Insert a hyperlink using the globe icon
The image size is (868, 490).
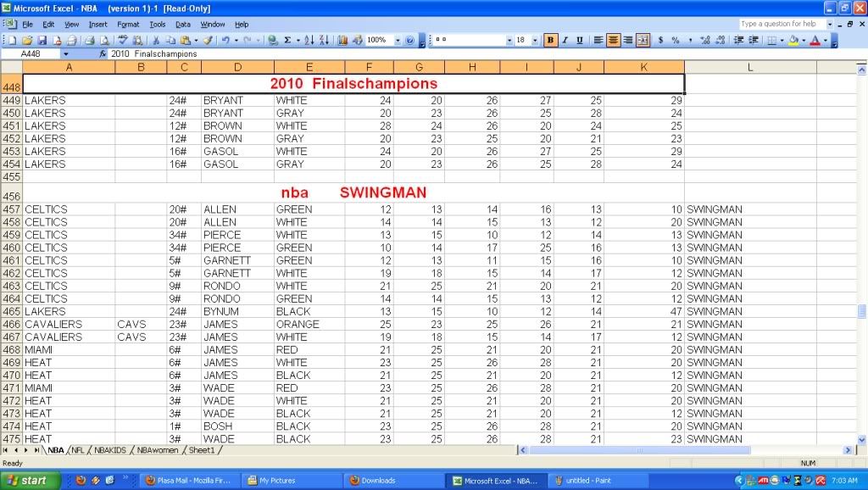pyautogui.click(x=272, y=40)
